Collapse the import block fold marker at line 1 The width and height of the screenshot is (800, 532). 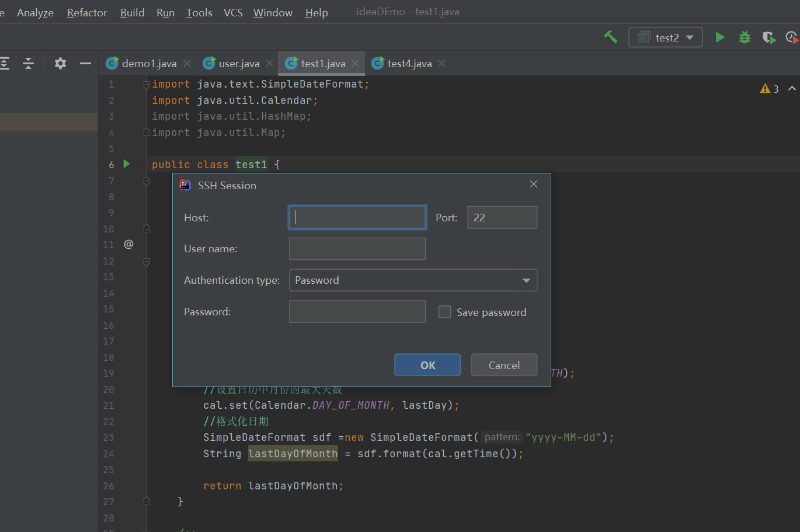147,85
